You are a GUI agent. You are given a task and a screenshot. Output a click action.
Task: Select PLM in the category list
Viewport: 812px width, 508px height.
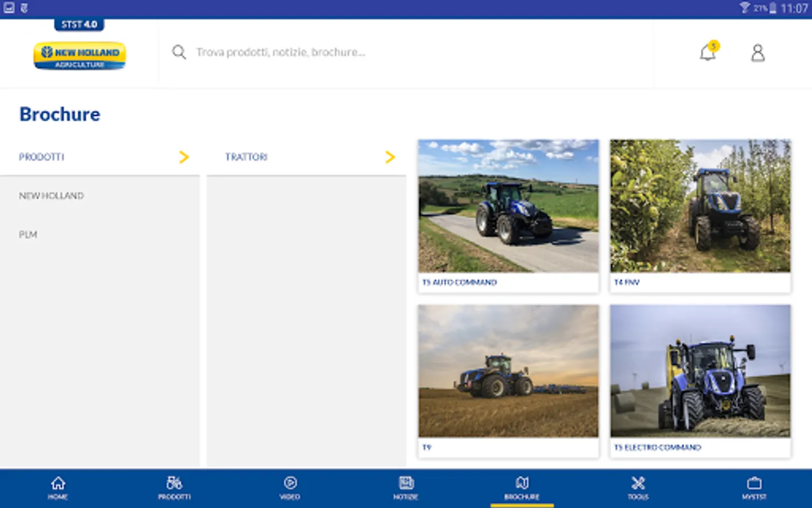pos(28,234)
